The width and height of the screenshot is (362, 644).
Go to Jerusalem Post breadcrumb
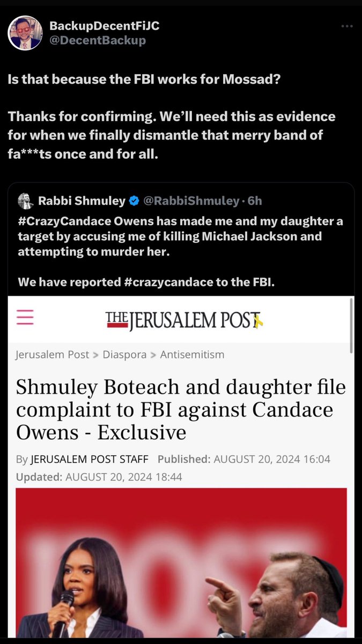pos(52,355)
